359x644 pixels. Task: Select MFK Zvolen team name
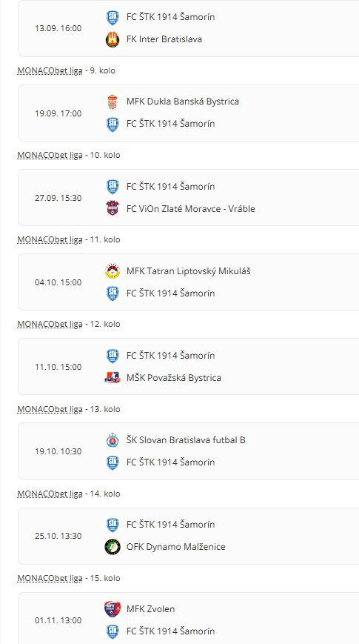tap(150, 608)
